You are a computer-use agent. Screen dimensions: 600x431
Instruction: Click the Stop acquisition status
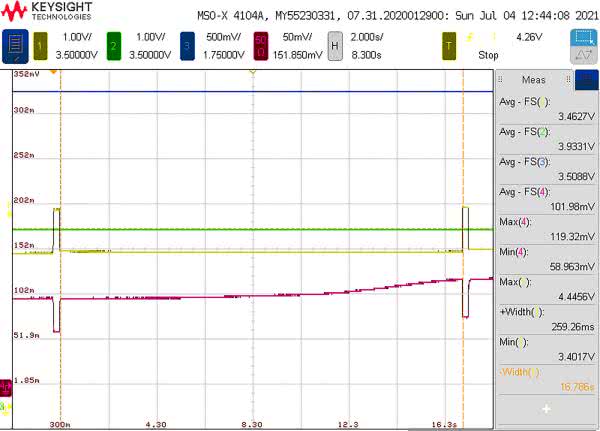[488, 56]
